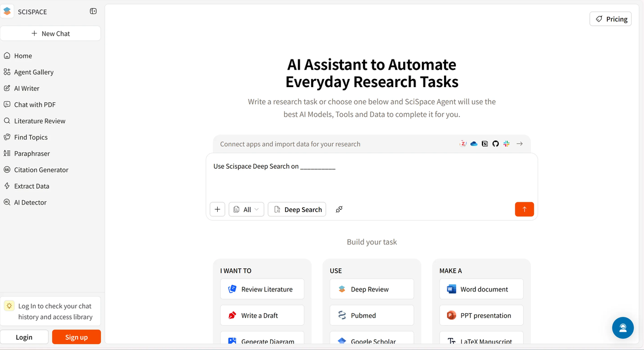Viewport: 644px width, 350px height.
Task: Select Word document output
Action: 481,289
